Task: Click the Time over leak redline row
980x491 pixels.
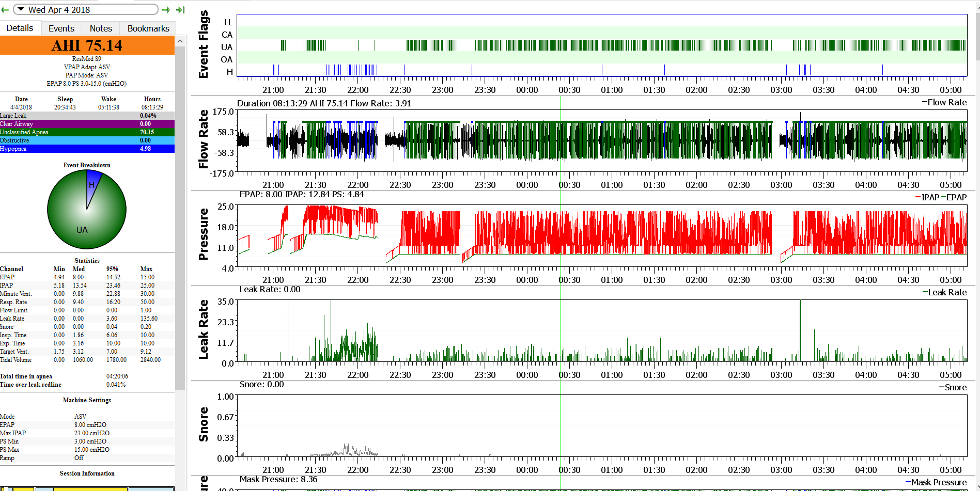Action: tap(87, 385)
